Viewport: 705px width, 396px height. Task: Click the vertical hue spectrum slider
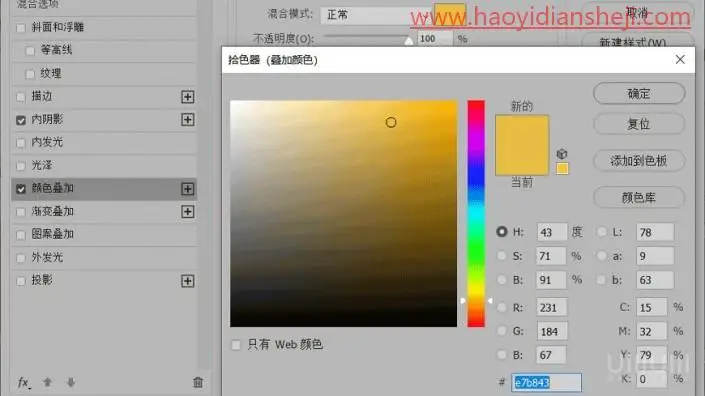point(476,214)
